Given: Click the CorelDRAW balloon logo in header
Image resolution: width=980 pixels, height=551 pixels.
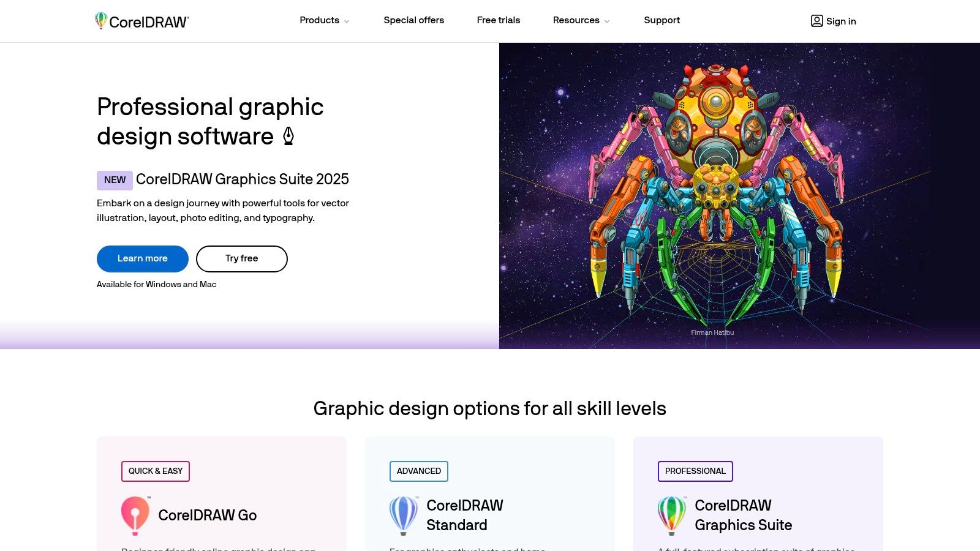Looking at the screenshot, I should click(x=101, y=21).
